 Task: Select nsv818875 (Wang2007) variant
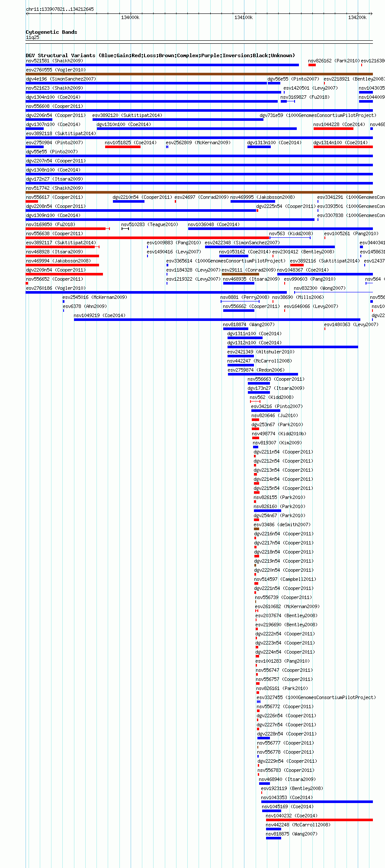pos(292,834)
